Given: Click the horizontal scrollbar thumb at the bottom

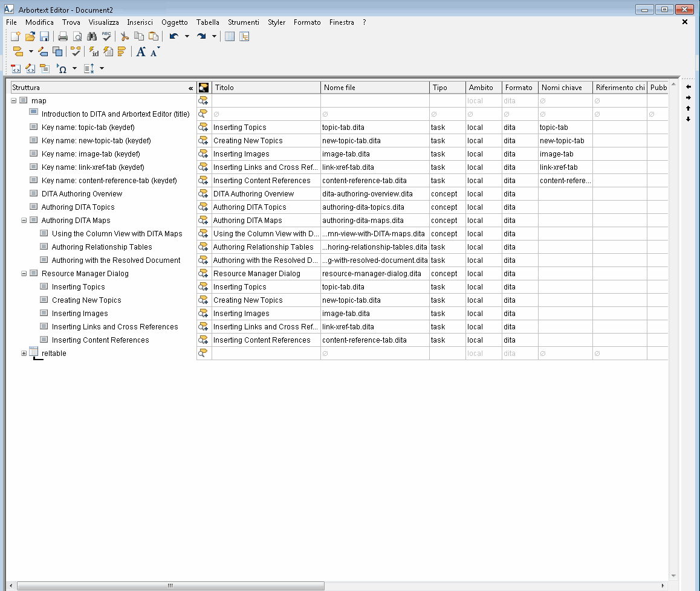Looking at the screenshot, I should 170,586.
